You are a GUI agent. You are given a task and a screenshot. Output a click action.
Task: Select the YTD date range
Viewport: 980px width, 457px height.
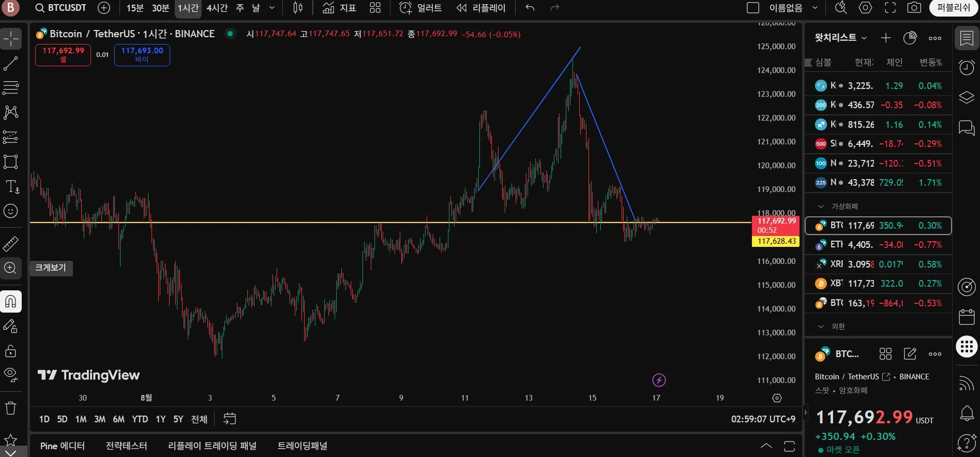[x=140, y=419]
